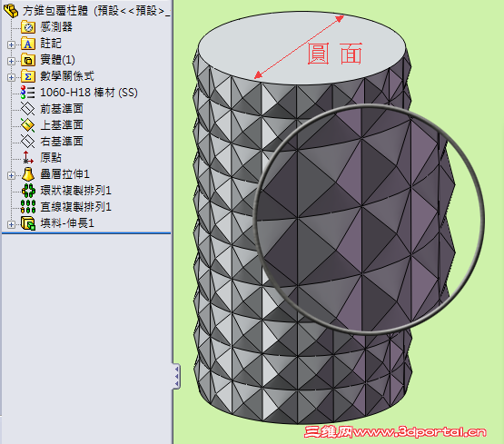Viewport: 504px width, 444px height.
Task: Select the 數學關係式 tree item label
Action: [x=67, y=76]
